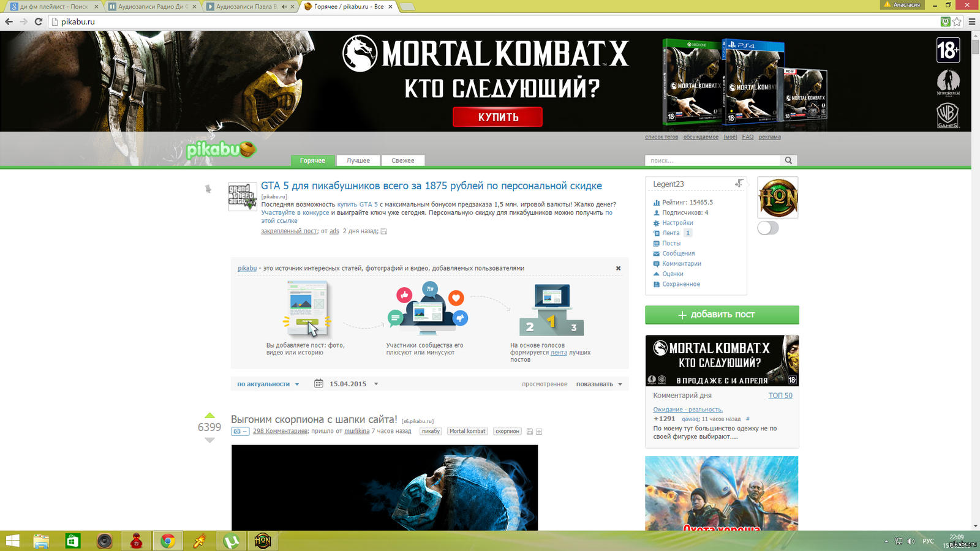Mute the audio tab Аудиозаписи Павла
The image size is (980, 551).
pos(284,7)
